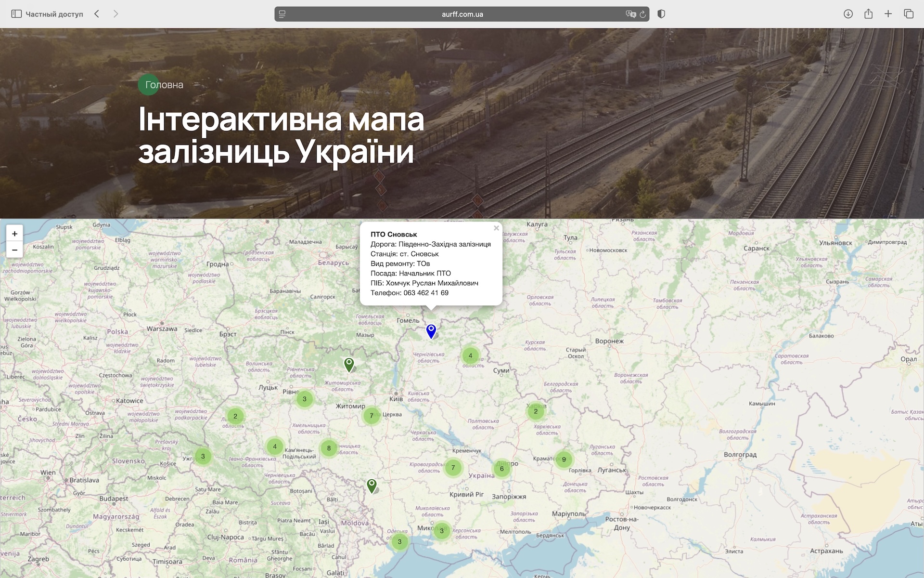
Task: Open the cluster of 4 near Суми
Action: point(470,356)
